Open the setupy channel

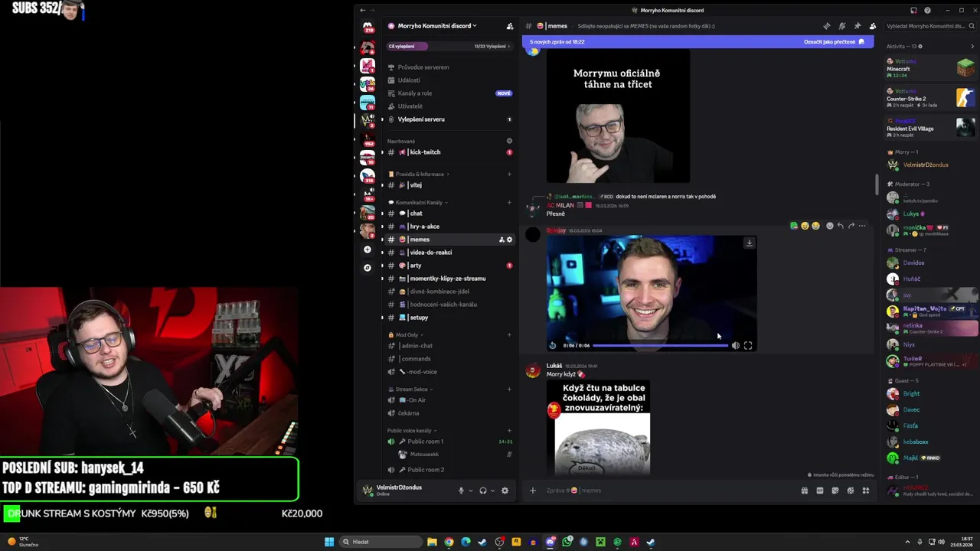pyautogui.click(x=449, y=318)
